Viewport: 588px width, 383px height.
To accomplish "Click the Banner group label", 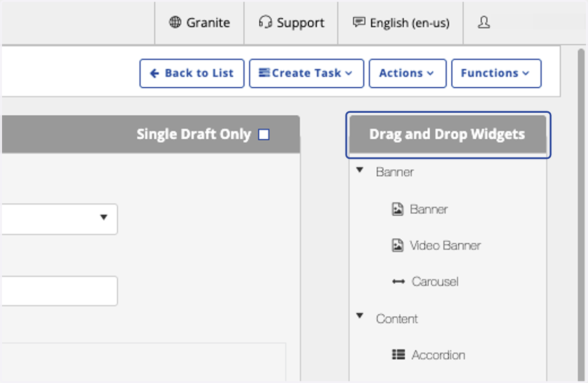I will tap(395, 172).
